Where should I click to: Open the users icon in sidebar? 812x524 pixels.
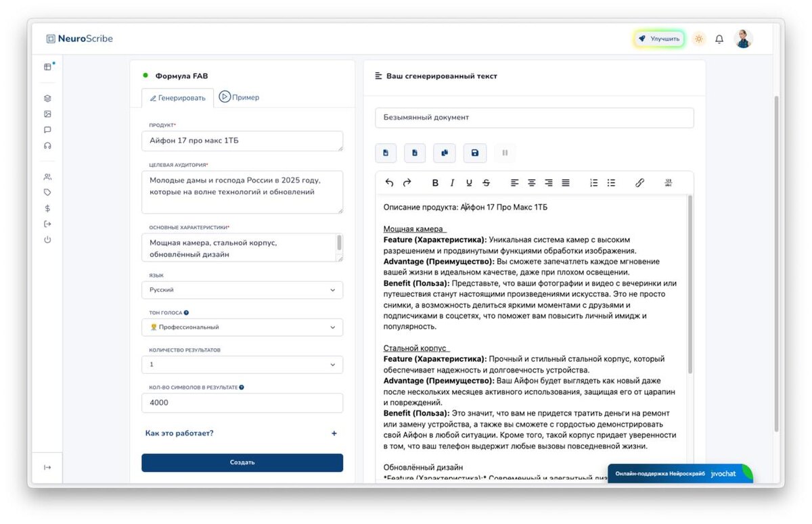coord(47,177)
